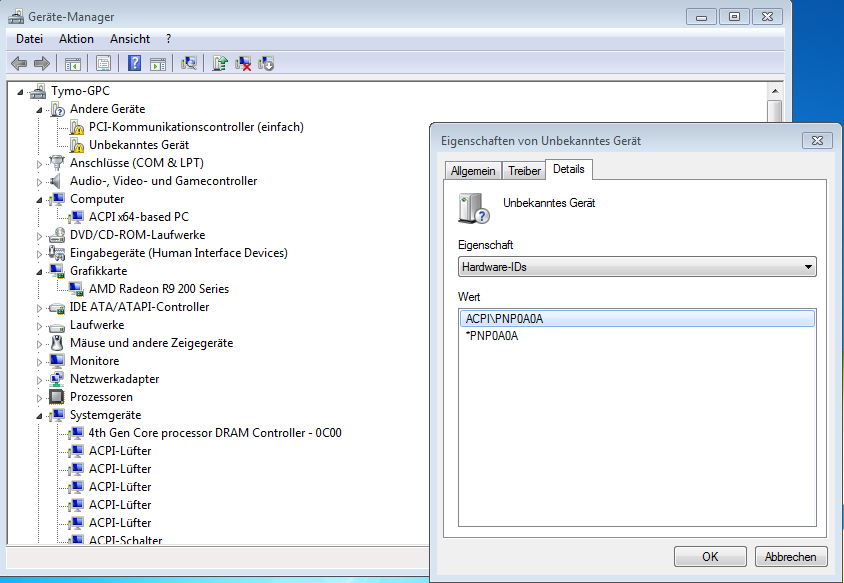Click the OK button
Viewport: 844px width, 583px height.
pos(710,557)
